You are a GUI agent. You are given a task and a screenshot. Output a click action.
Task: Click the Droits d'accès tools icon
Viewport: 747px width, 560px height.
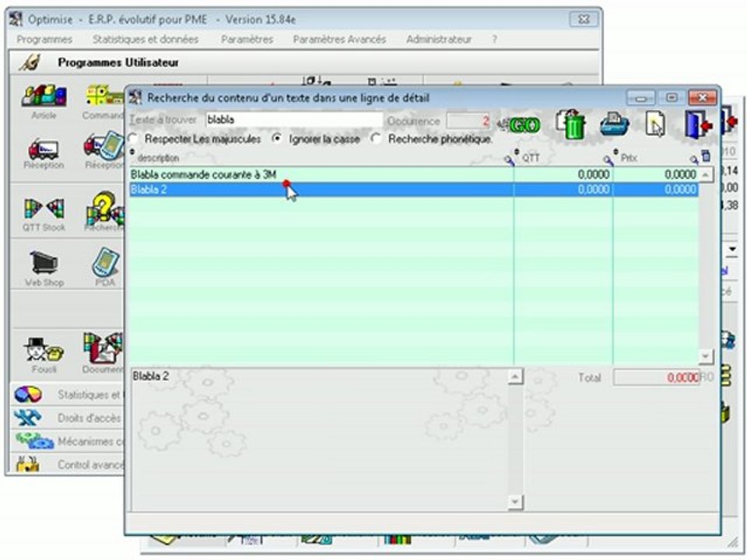click(x=28, y=418)
